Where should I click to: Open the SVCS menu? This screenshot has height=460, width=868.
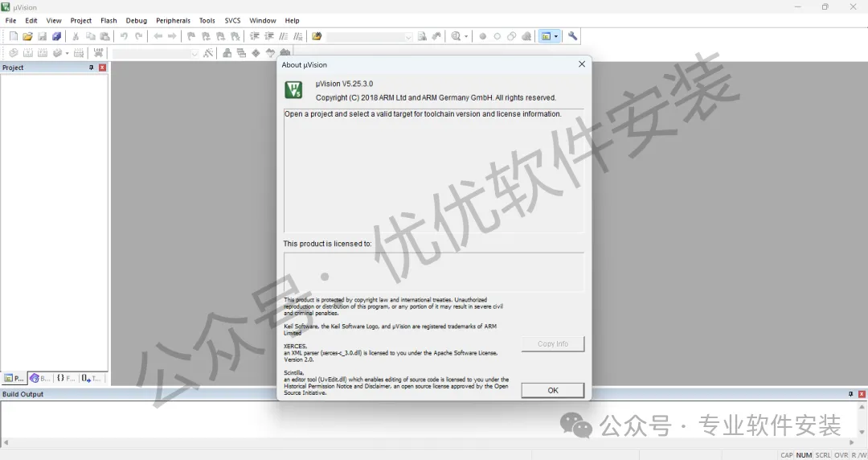point(232,20)
